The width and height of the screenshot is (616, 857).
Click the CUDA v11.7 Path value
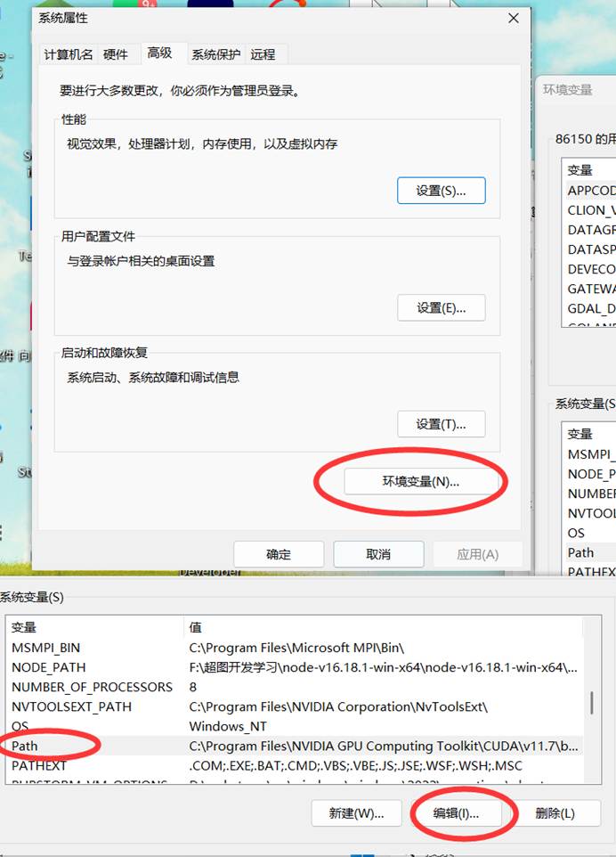pos(384,746)
